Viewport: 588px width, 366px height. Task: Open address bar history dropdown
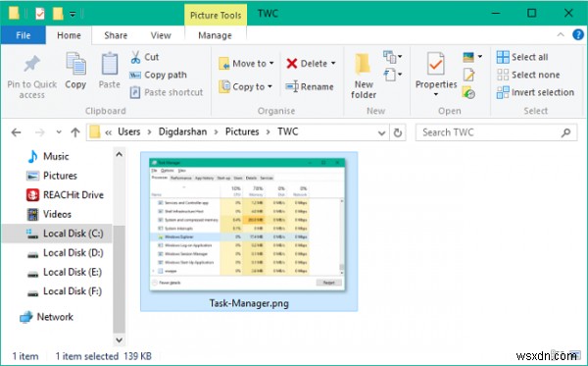381,132
